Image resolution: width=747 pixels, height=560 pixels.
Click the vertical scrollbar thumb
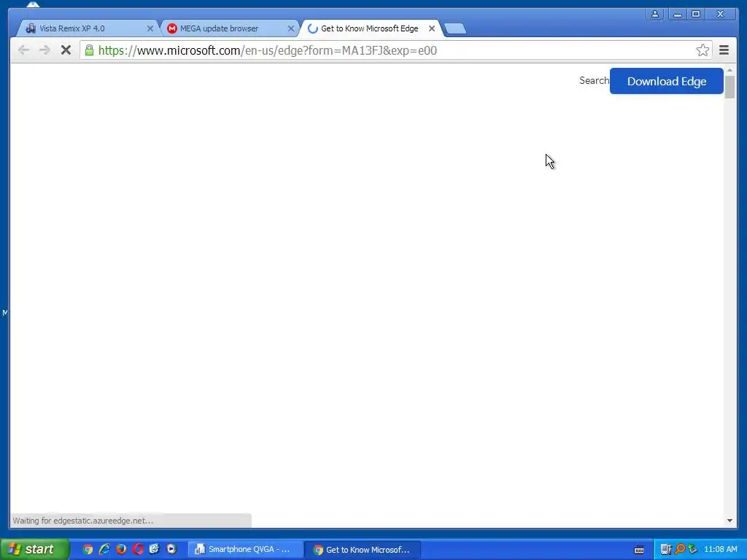729,87
